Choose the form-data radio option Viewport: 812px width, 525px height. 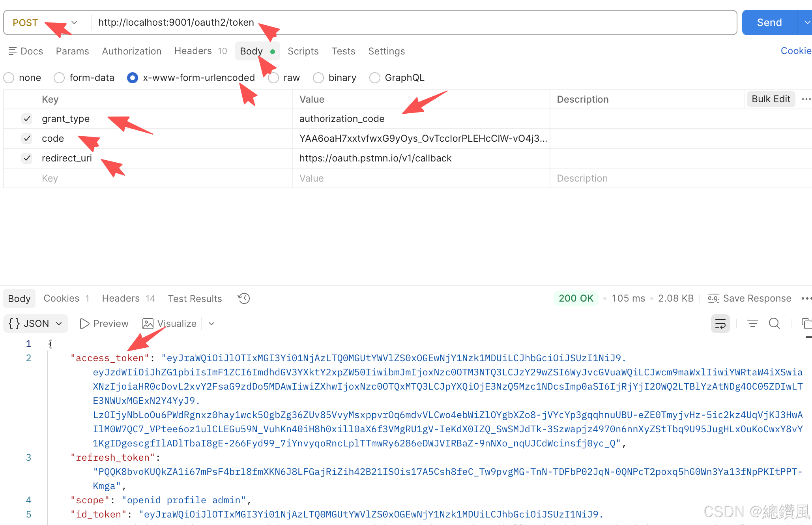click(59, 78)
